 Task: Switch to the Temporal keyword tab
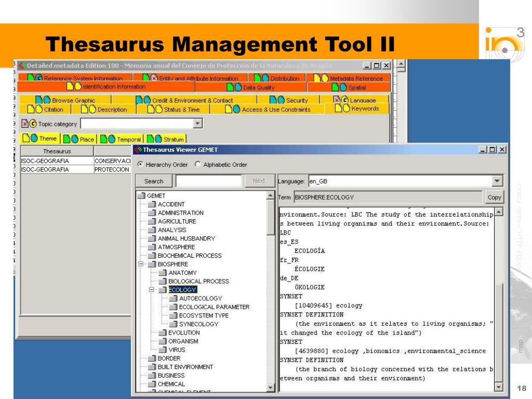pyautogui.click(x=121, y=139)
